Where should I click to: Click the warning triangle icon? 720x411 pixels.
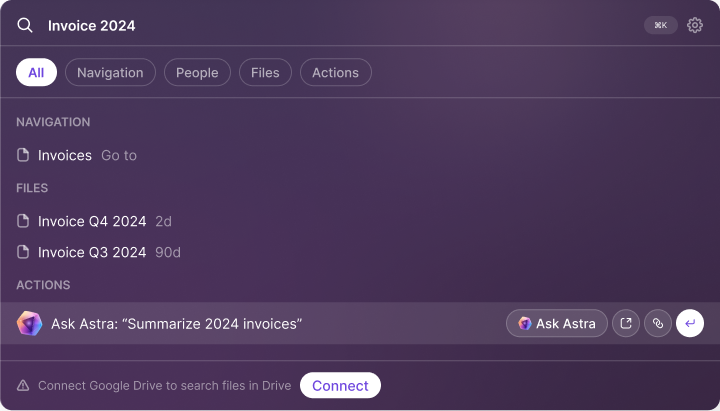click(23, 385)
